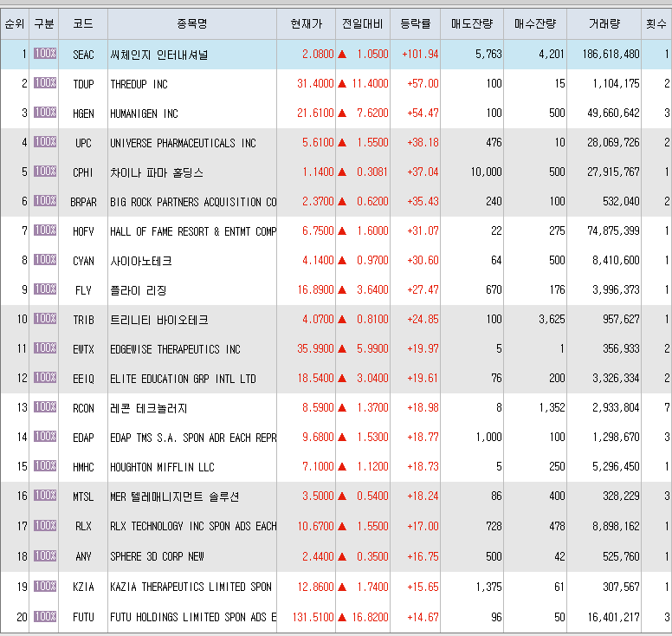Select the SEAC ticker code
The height and width of the screenshot is (636, 672).
pyautogui.click(x=83, y=55)
